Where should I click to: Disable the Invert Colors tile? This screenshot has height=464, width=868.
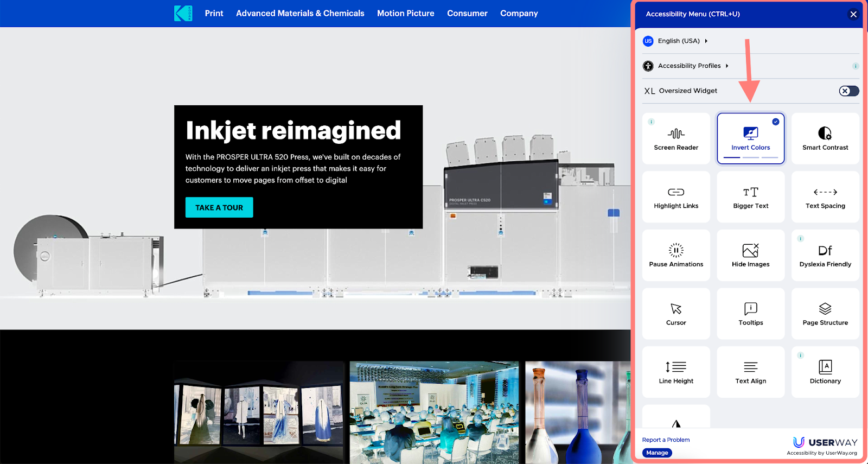pos(751,138)
